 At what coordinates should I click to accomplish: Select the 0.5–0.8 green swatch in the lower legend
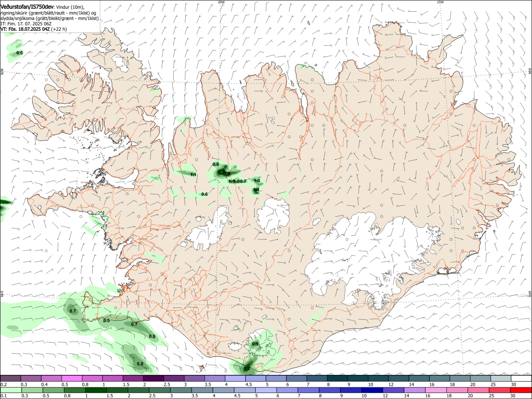coord(54,390)
